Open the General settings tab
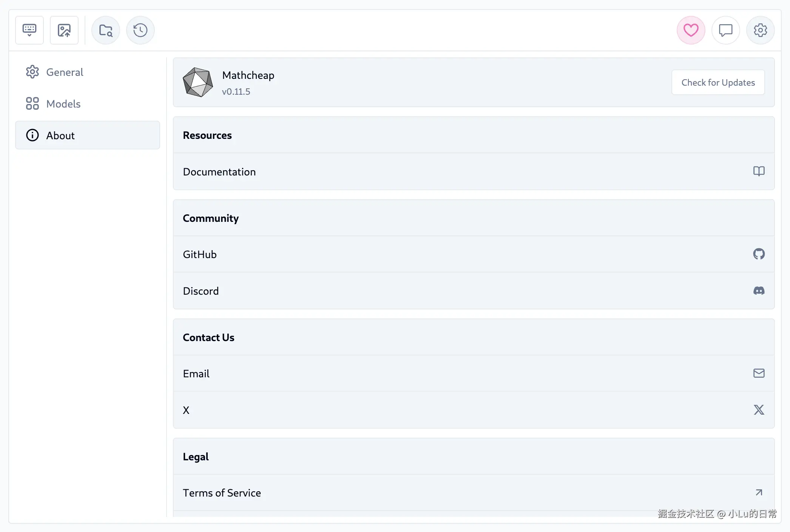Screen dimensions: 790x532 tap(65, 72)
